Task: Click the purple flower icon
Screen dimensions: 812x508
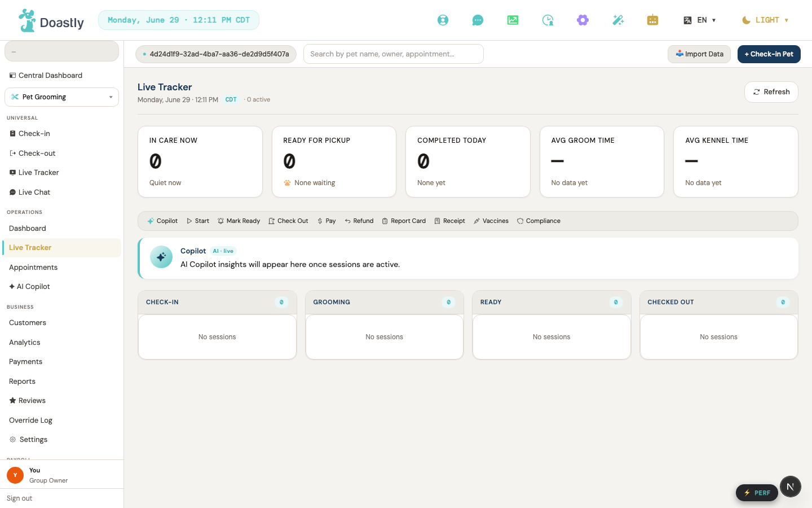Action: pos(582,20)
